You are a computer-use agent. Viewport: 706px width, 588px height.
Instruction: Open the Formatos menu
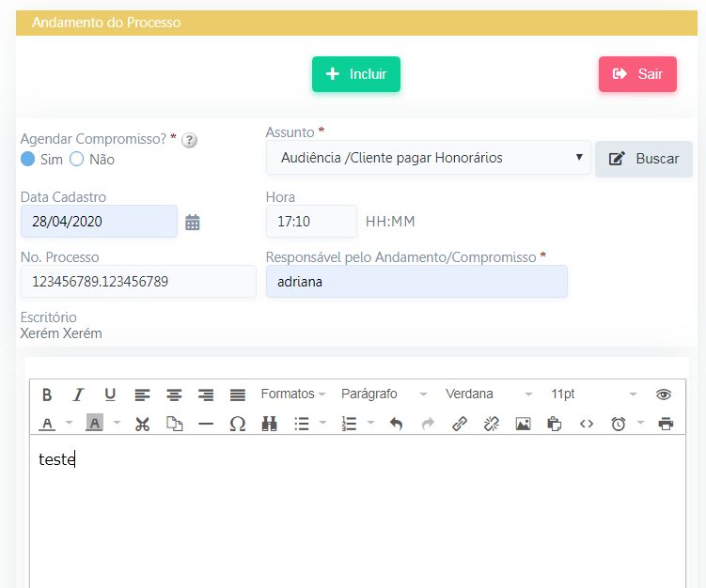coord(293,395)
